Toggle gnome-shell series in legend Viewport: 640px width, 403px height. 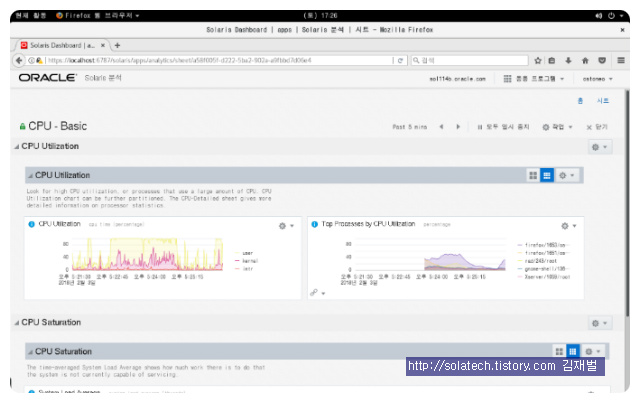[543, 269]
